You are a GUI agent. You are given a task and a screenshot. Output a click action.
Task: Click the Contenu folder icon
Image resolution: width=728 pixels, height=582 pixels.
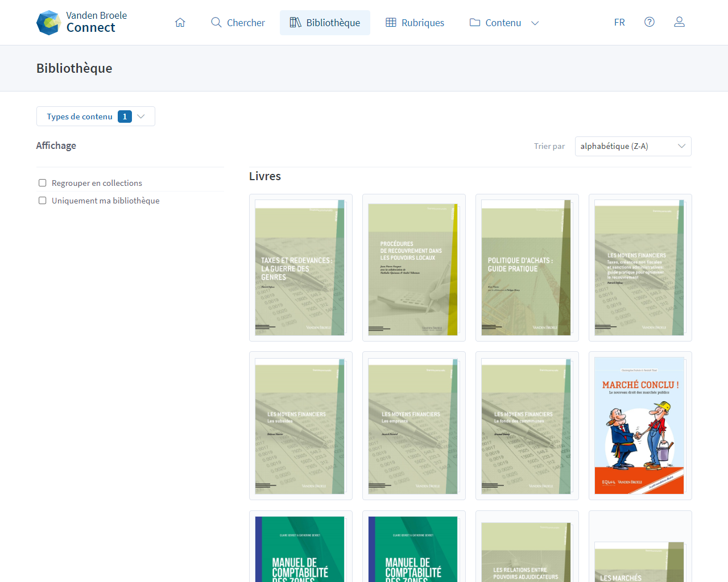tap(475, 23)
